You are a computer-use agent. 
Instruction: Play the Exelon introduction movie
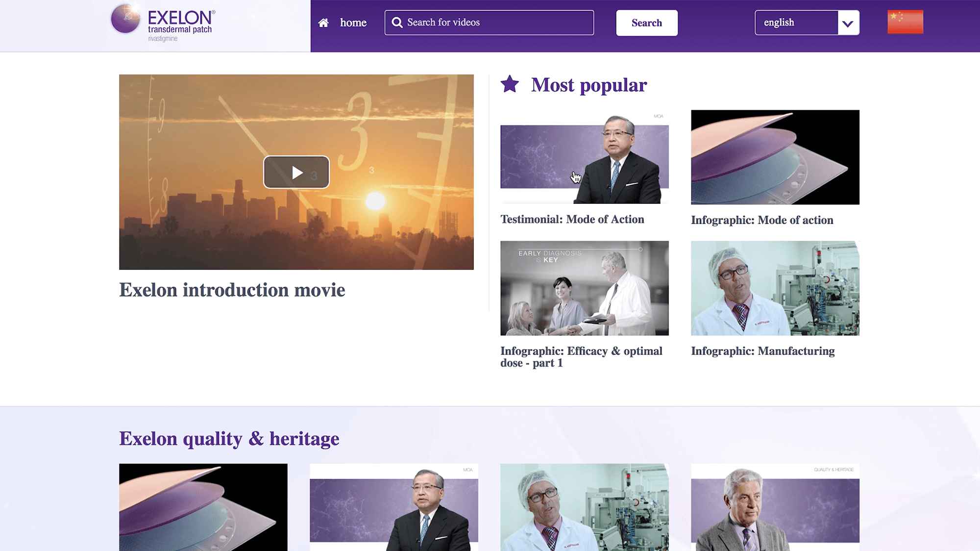(296, 172)
